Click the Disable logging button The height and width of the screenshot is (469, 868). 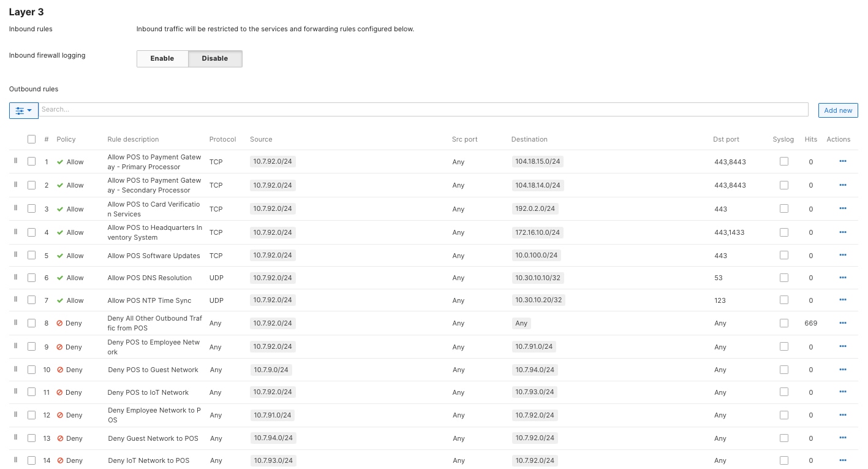tap(214, 58)
